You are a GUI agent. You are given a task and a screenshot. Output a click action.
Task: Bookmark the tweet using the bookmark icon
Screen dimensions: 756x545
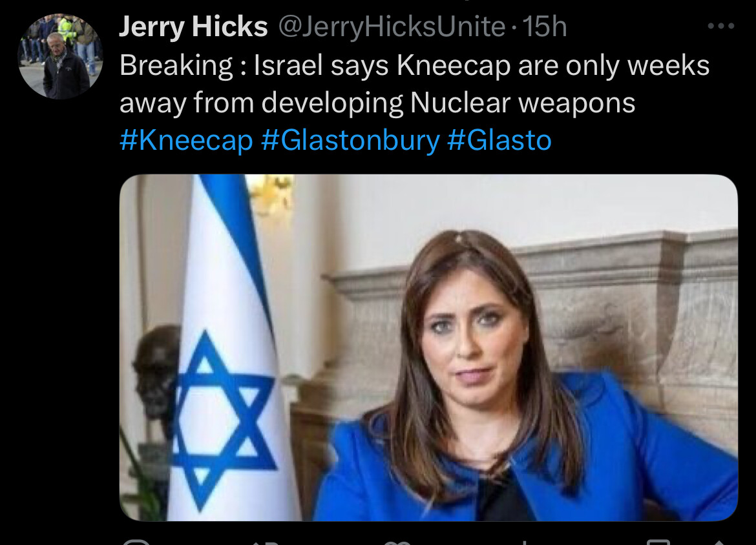658,542
